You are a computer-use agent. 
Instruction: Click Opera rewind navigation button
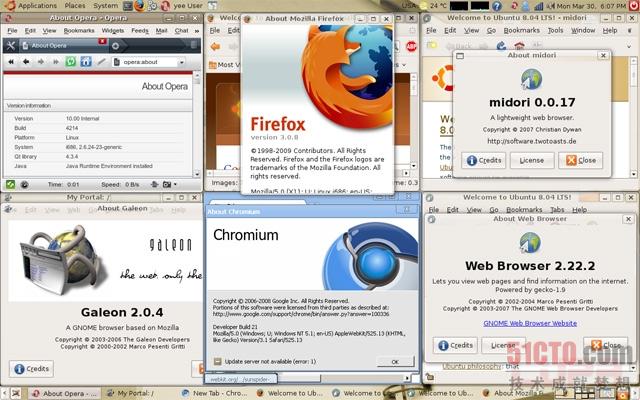[x=11, y=62]
